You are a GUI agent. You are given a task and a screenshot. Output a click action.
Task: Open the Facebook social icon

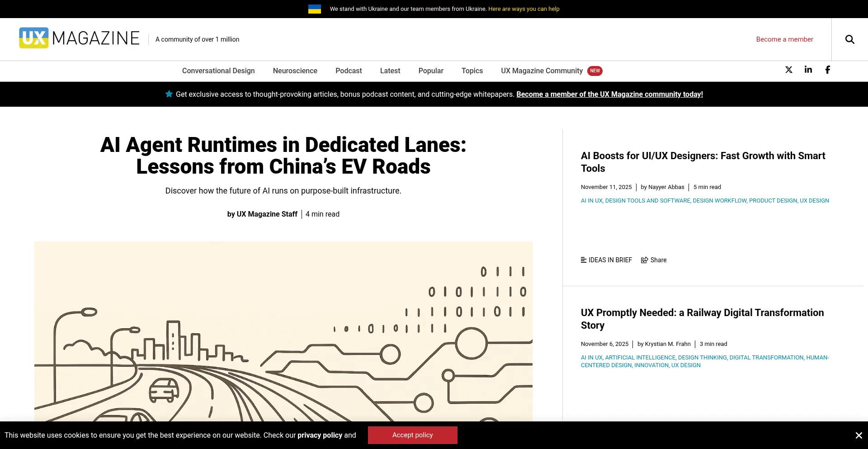pyautogui.click(x=827, y=70)
